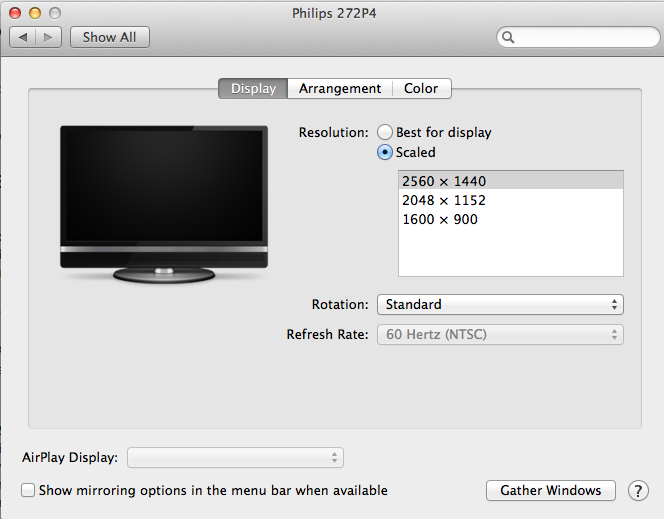This screenshot has width=664, height=519.
Task: Click the Philips 272P4 window title
Action: (x=334, y=14)
